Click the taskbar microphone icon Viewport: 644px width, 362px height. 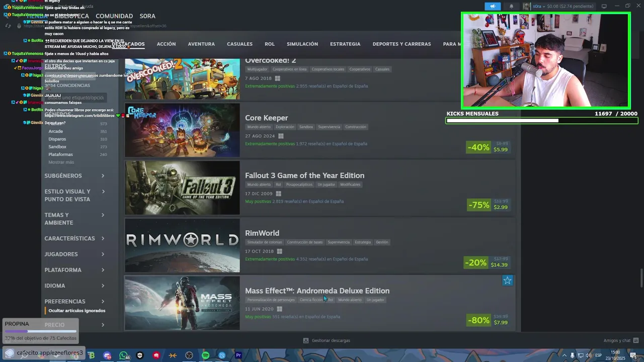click(572, 355)
